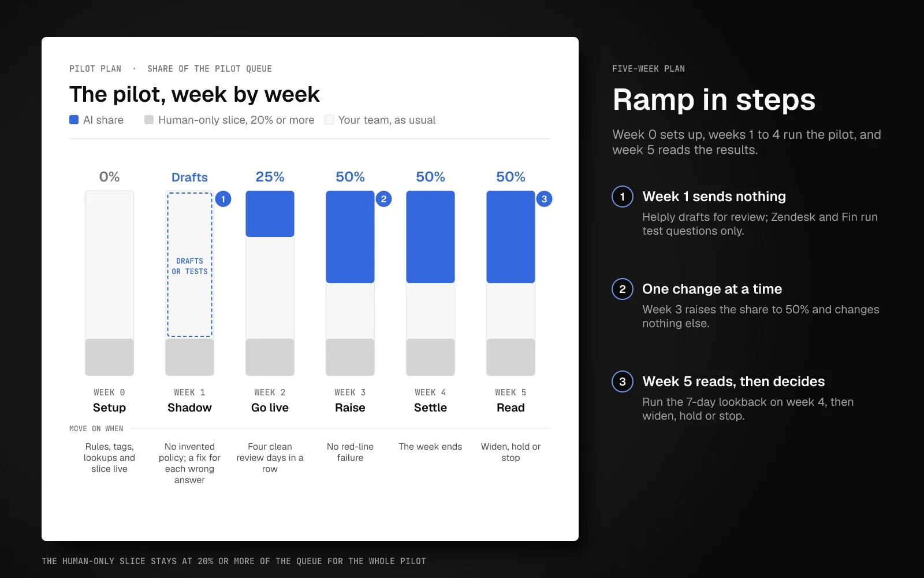This screenshot has width=924, height=578.
Task: Click the 'Go live' label under Week 2
Action: (x=270, y=407)
